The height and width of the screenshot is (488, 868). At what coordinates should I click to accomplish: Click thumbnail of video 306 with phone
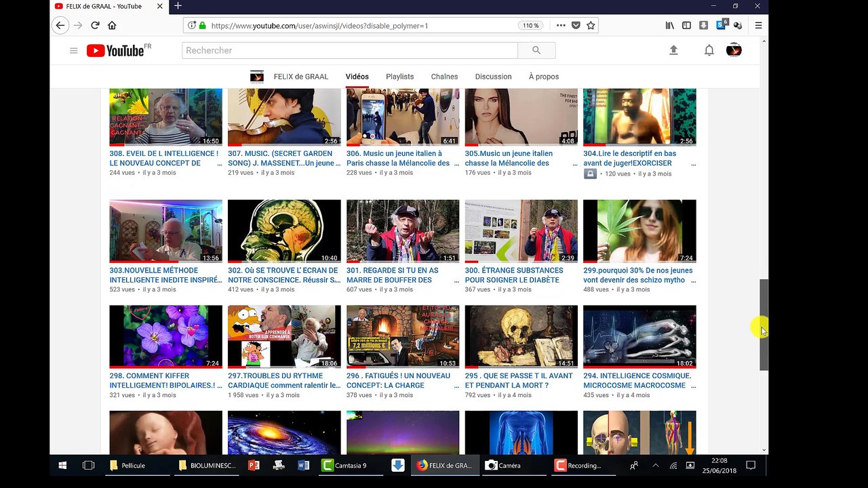tap(403, 117)
